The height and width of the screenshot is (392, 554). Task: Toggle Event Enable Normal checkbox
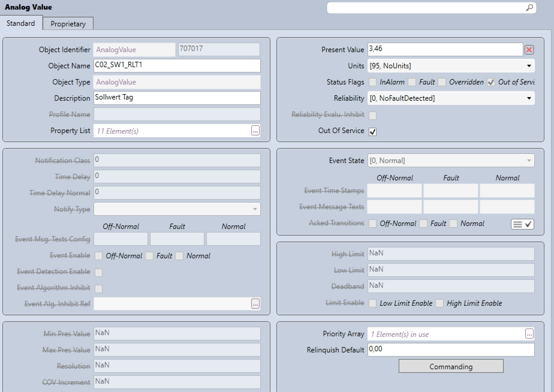179,256
